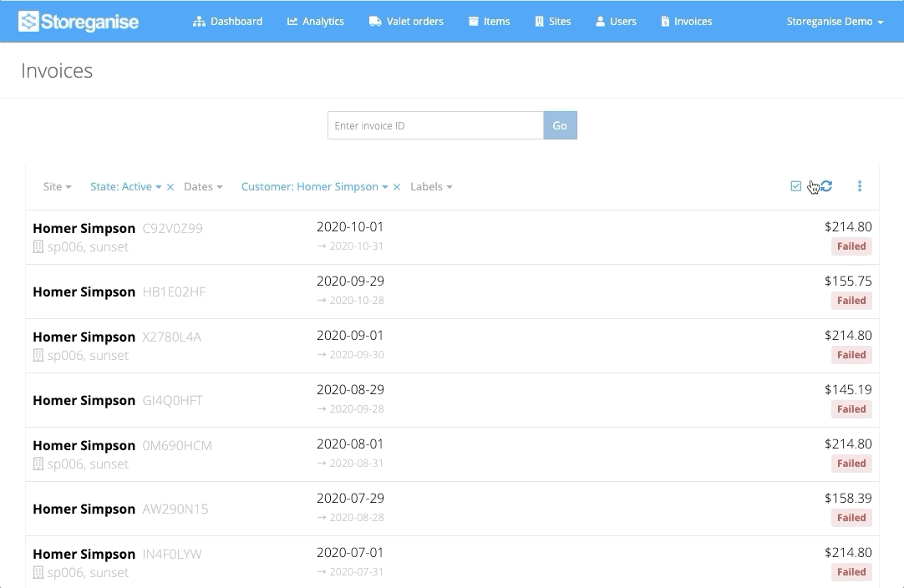
Task: Click the Failed badge for the 2020-09-01 invoice
Action: pos(851,354)
